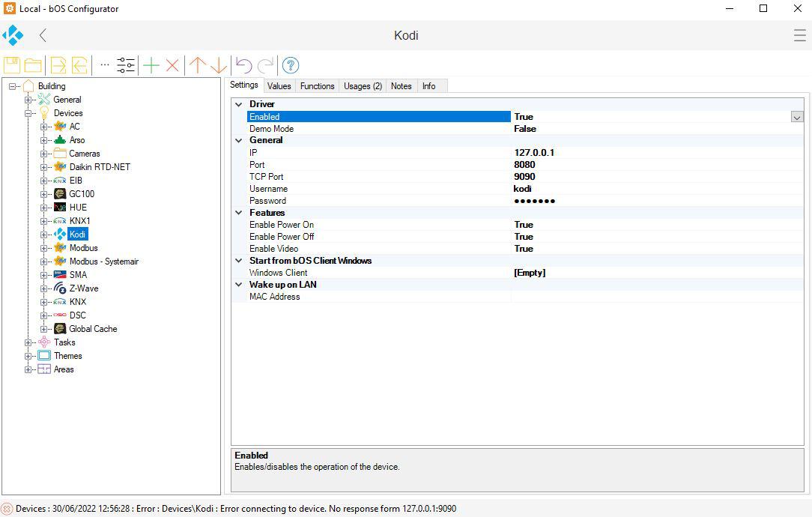Click the Save configuration toolbar icon
The image size is (812, 517).
click(x=12, y=65)
